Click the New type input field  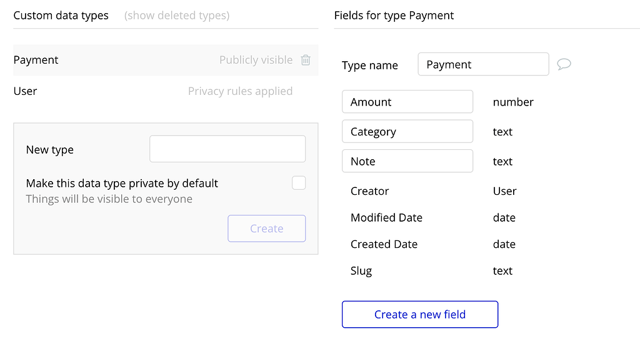pos(227,149)
